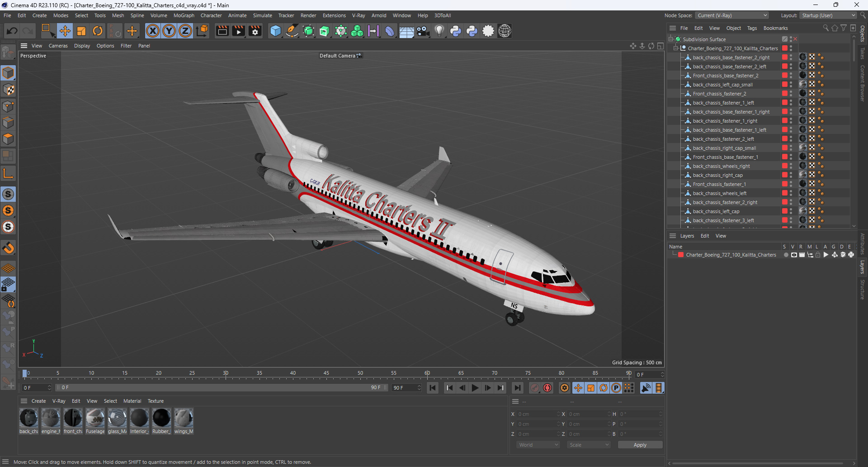Open the Content Browser vertical tab
The height and width of the screenshot is (467, 868).
click(863, 83)
